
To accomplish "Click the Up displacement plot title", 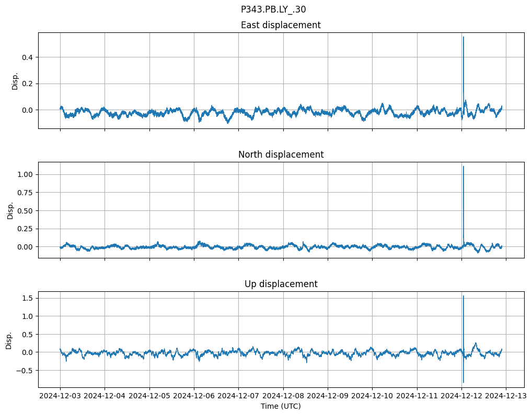I will [x=281, y=284].
